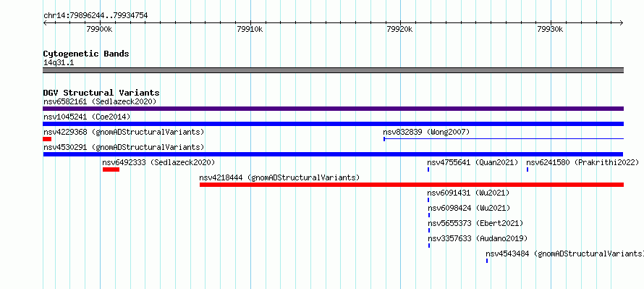Select the gray 14q31.1 cytogenetic band bar
This screenshot has height=289, width=644.
pos(333,70)
